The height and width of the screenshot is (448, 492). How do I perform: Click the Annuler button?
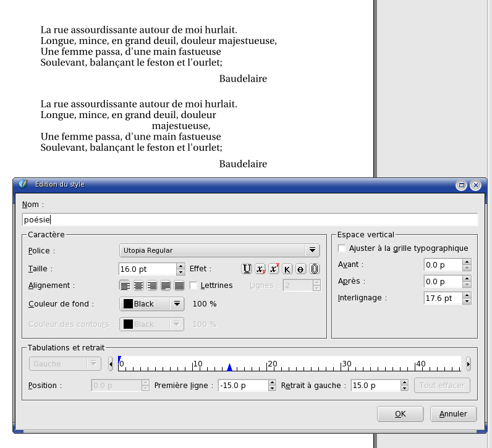pyautogui.click(x=454, y=414)
